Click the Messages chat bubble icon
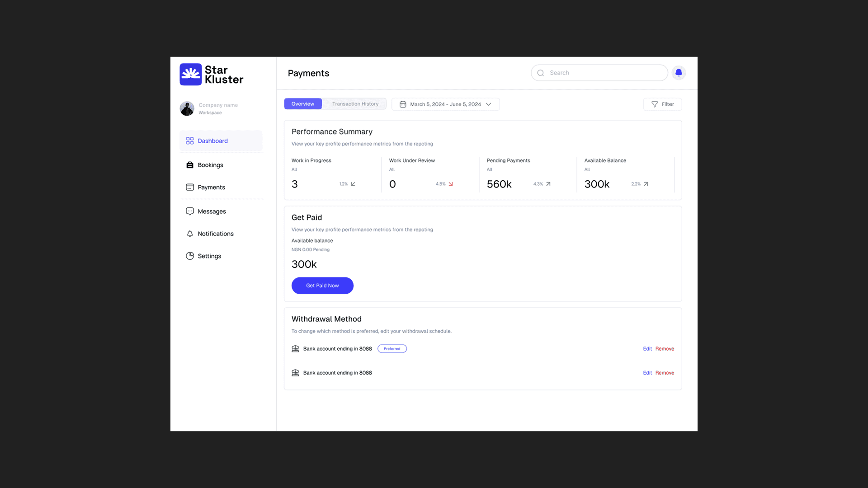 pos(190,211)
